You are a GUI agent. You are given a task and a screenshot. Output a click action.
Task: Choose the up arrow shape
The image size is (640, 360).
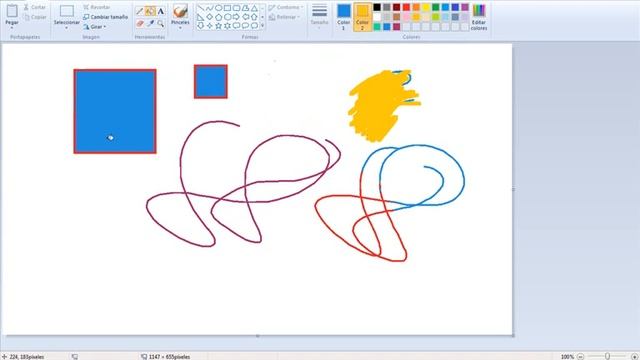pos(254,17)
